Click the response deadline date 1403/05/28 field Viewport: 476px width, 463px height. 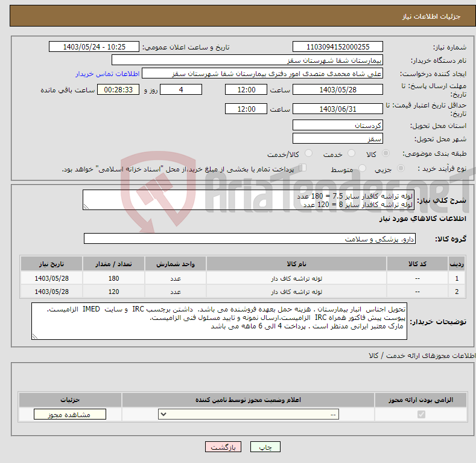click(338, 89)
